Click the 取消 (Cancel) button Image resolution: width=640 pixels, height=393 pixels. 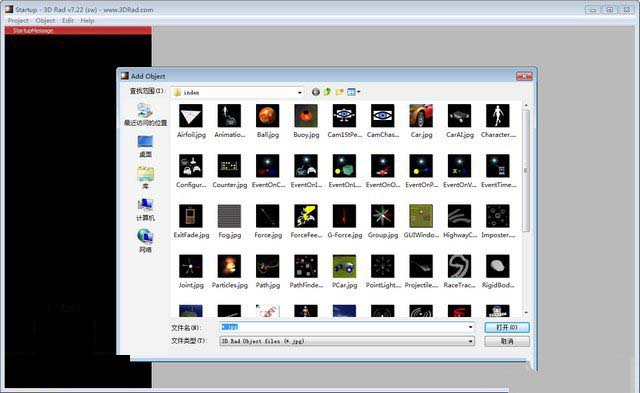pyautogui.click(x=507, y=341)
